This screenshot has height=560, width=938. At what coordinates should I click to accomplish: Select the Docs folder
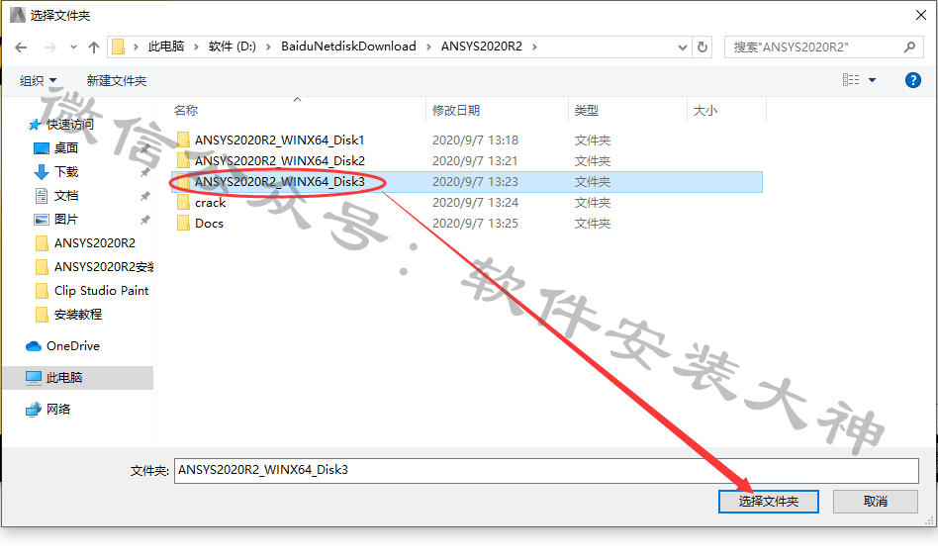coord(209,224)
